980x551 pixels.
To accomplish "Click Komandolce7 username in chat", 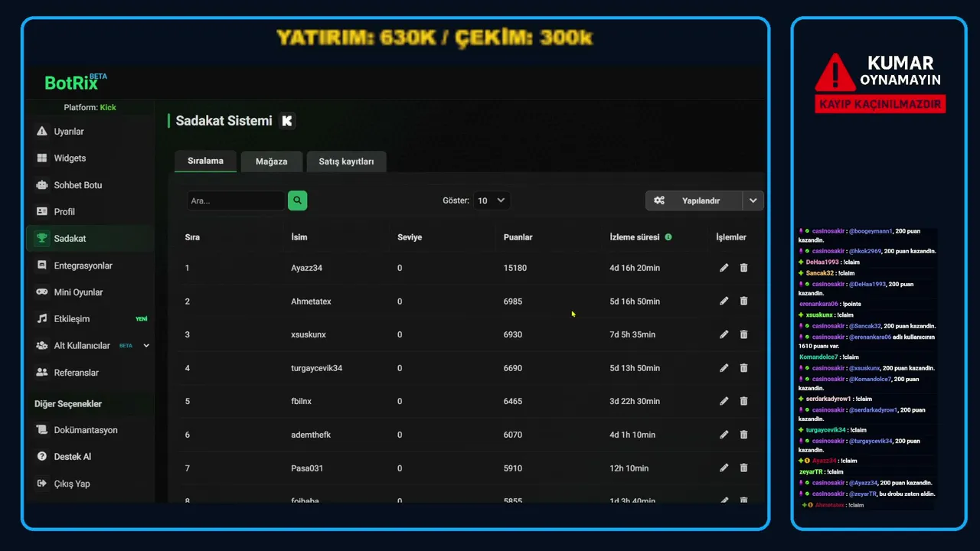I will pos(818,357).
